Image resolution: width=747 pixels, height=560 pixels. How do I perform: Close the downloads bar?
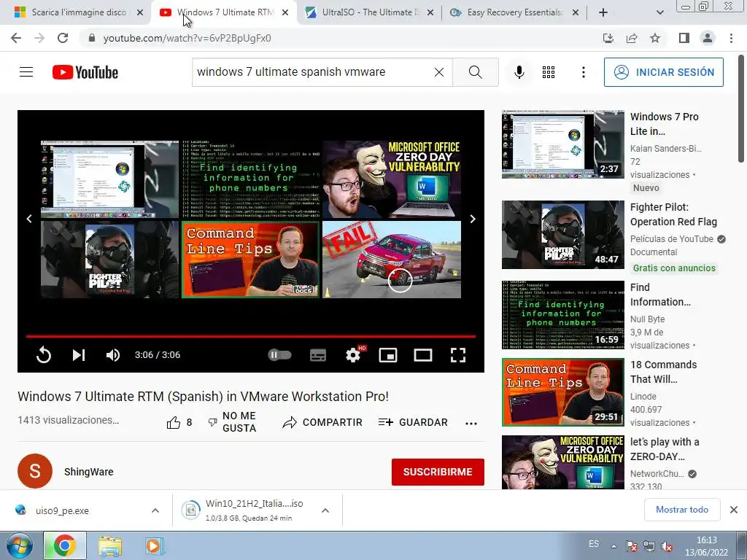[x=734, y=510]
